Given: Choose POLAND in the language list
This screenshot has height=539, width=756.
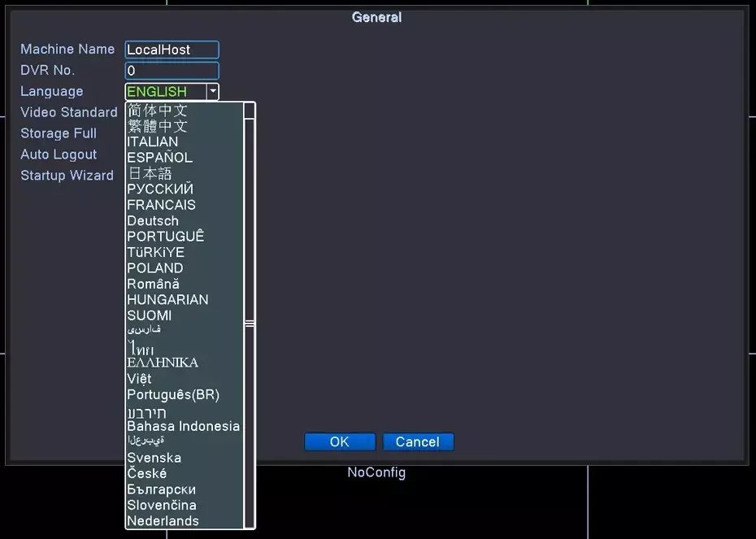Looking at the screenshot, I should click(x=155, y=268).
